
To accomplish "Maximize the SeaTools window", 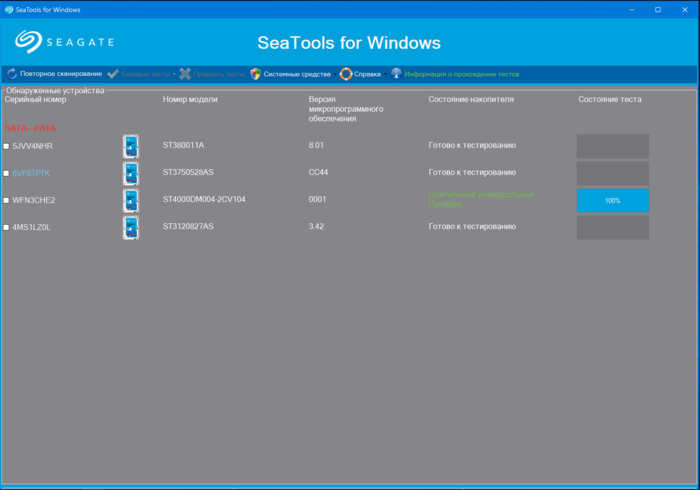I will [658, 9].
